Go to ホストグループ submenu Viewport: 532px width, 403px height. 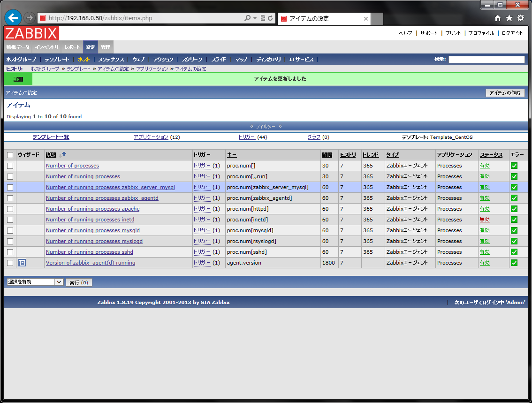[x=21, y=60]
